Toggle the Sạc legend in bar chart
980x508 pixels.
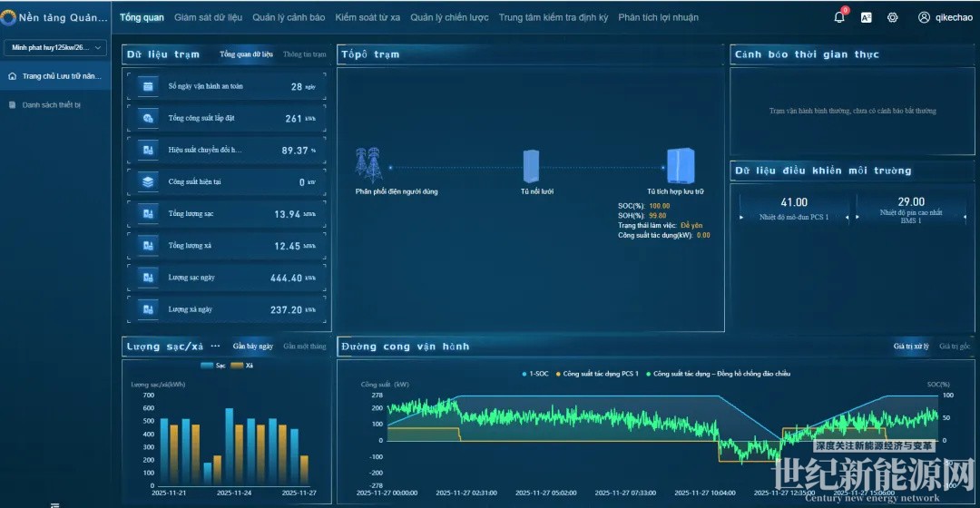212,366
